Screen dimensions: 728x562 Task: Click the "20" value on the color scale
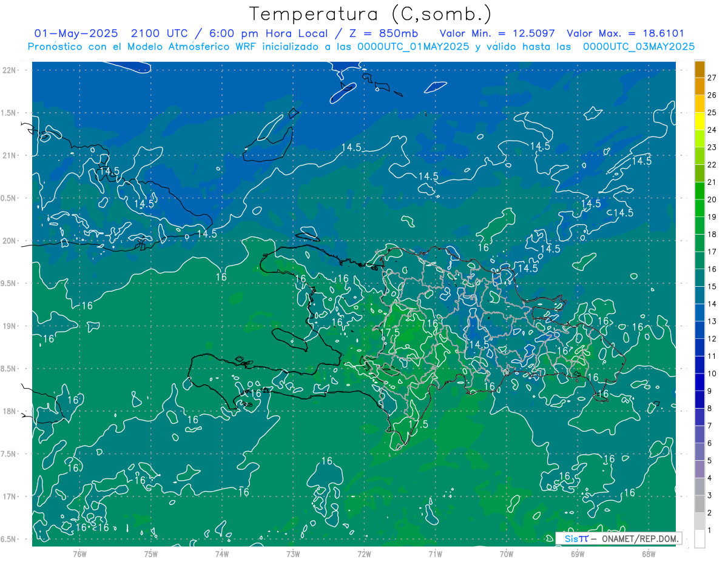tap(712, 199)
